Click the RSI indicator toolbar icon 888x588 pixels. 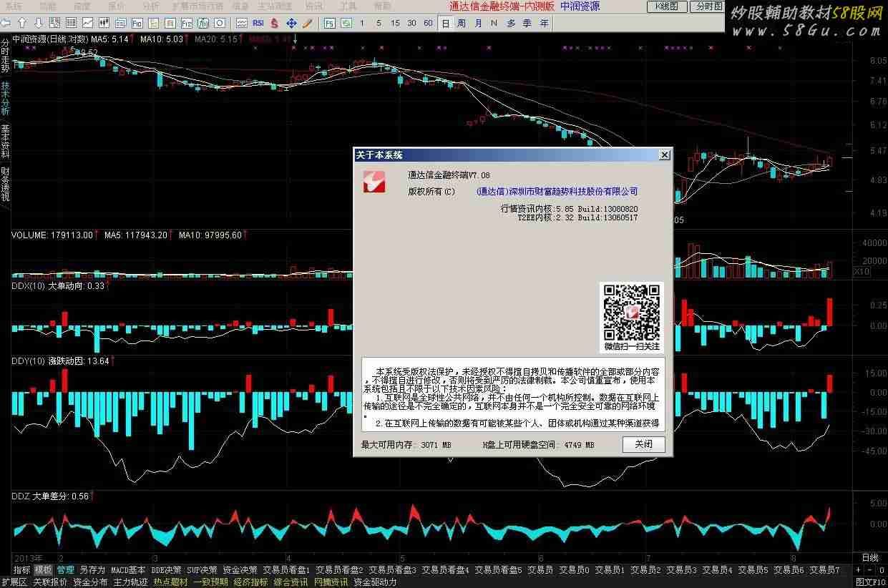[258, 23]
